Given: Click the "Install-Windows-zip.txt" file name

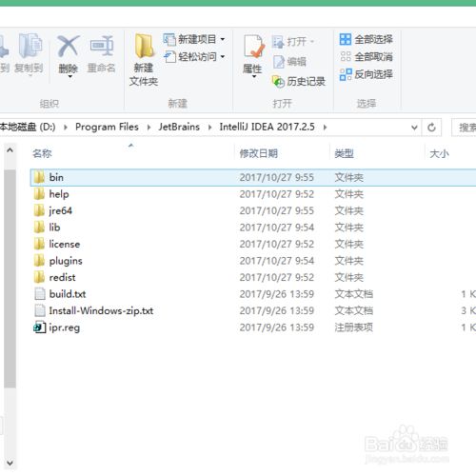Looking at the screenshot, I should click(x=101, y=310).
